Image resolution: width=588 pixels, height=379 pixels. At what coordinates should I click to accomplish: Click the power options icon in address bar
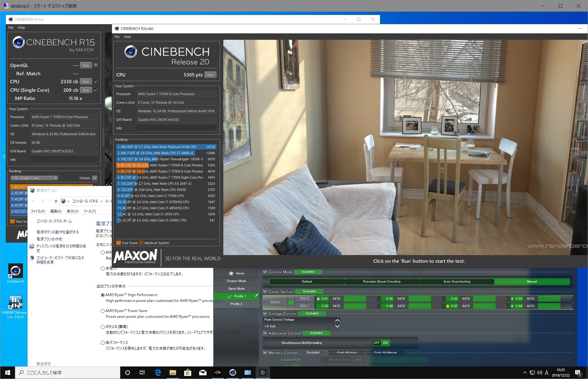[63, 201]
